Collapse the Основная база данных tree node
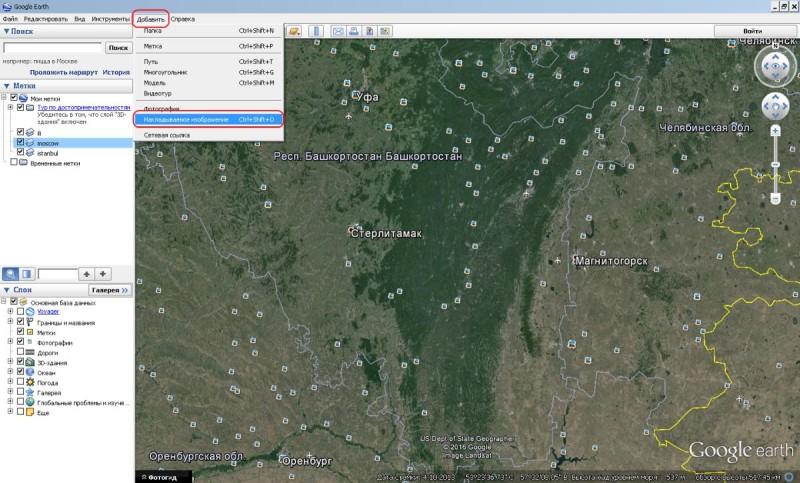Viewport: 800px width, 483px height. point(4,302)
